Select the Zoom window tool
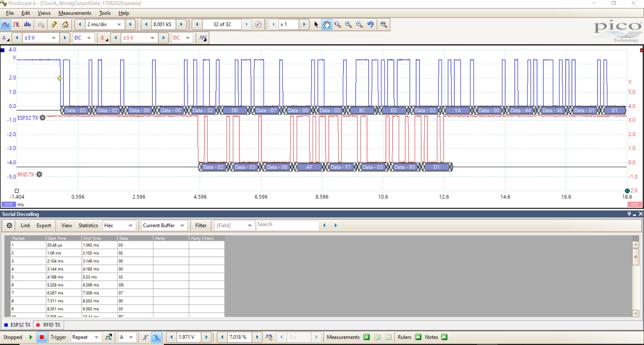Image resolution: width=644 pixels, height=345 pixels. (x=338, y=25)
